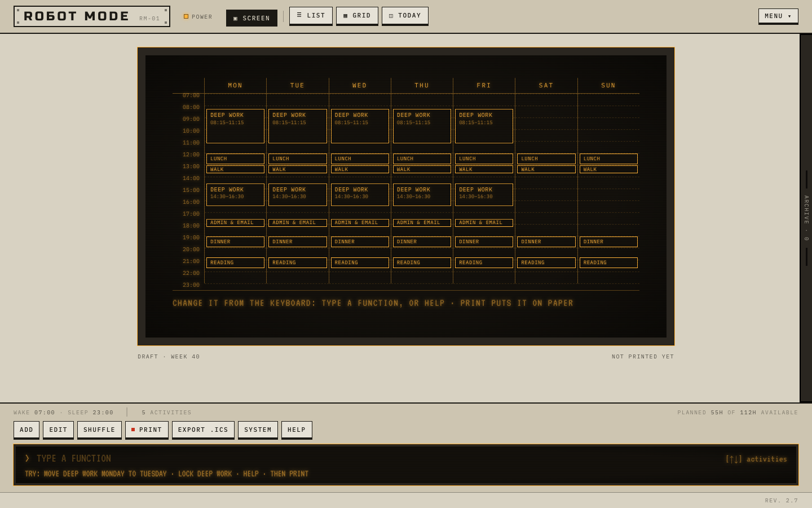Image resolution: width=812 pixels, height=508 pixels.
Task: Click Planned 55H of 112H text
Action: pyautogui.click(x=738, y=413)
